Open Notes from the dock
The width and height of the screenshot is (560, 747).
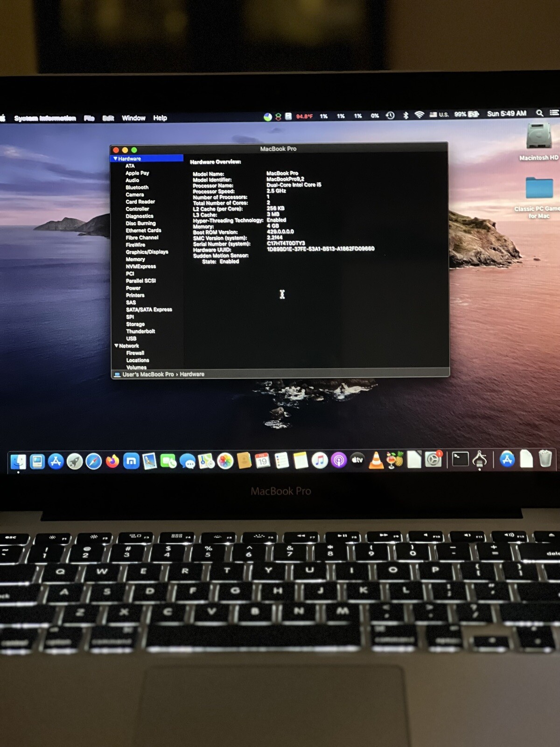pos(301,461)
